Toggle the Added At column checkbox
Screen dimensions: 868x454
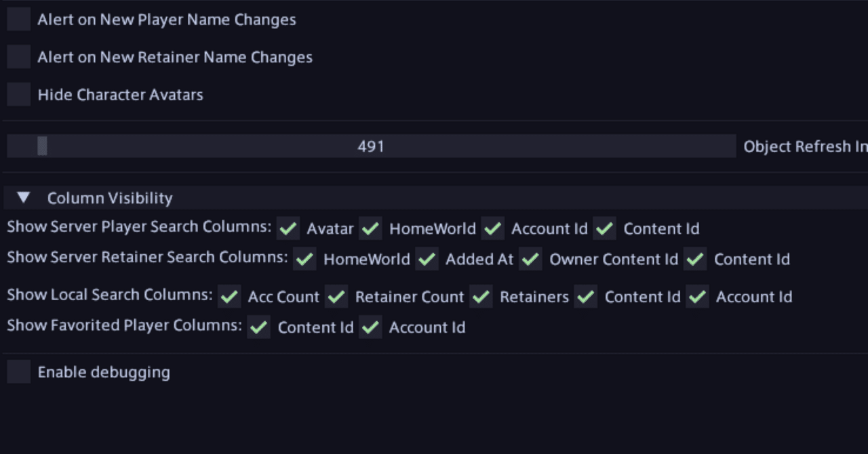click(x=427, y=259)
